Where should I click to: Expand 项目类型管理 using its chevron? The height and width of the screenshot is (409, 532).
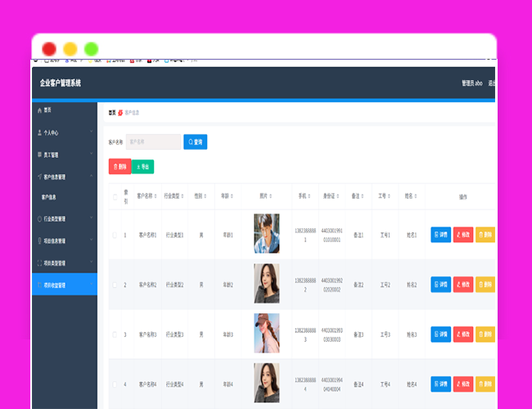pos(92,262)
